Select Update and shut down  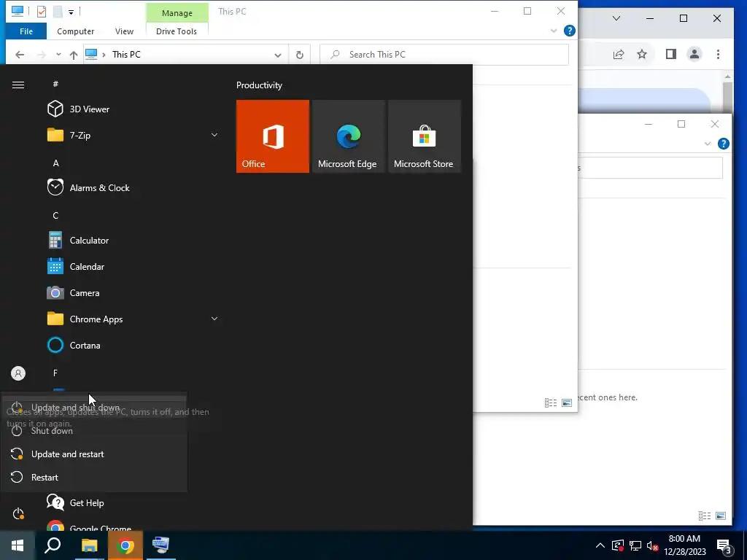click(94, 408)
